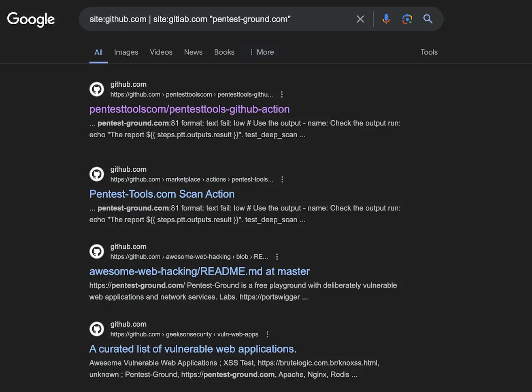Open the curated vulnerable web applications list

pyautogui.click(x=193, y=349)
